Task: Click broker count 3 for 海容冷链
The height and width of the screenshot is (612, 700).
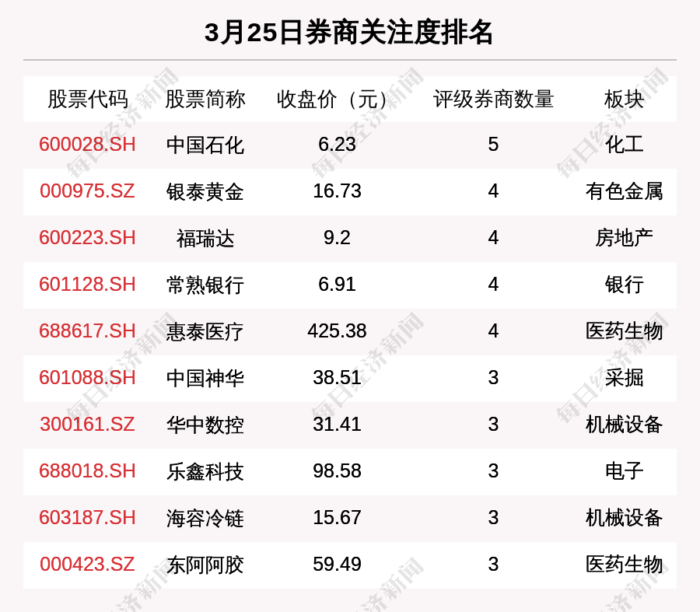Action: pos(493,518)
